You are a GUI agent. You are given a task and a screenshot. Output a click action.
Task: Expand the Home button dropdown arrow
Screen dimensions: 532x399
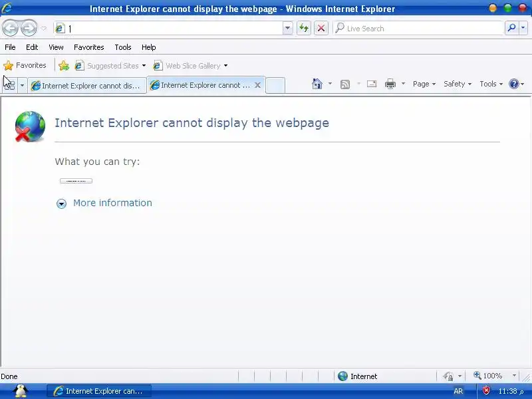[x=330, y=84]
